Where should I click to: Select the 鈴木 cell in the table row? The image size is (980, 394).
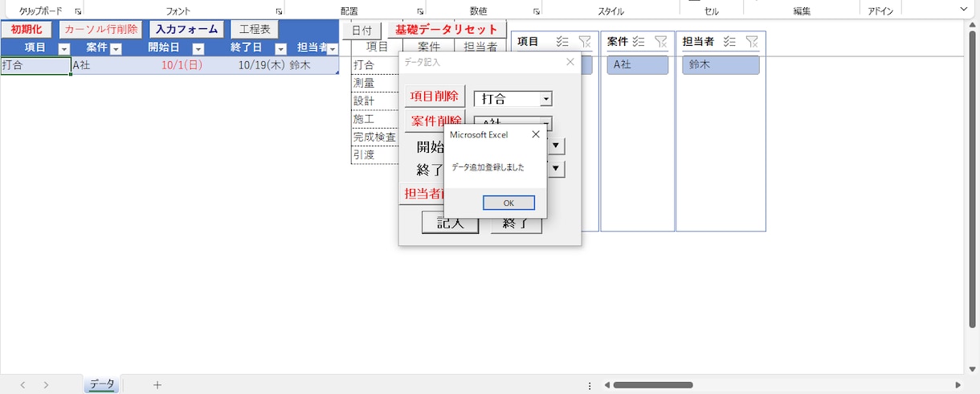[x=313, y=66]
